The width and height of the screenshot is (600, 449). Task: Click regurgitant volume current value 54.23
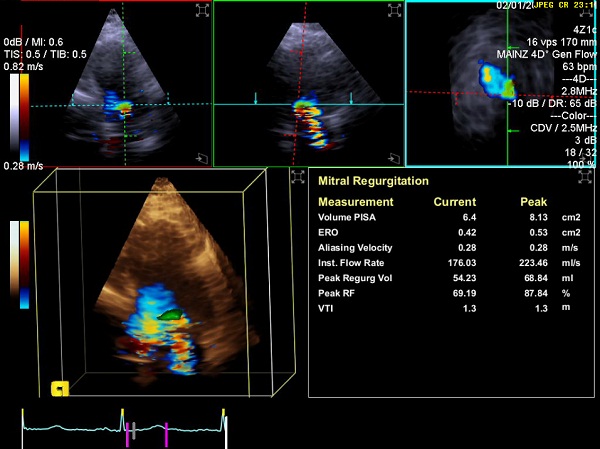coord(465,278)
